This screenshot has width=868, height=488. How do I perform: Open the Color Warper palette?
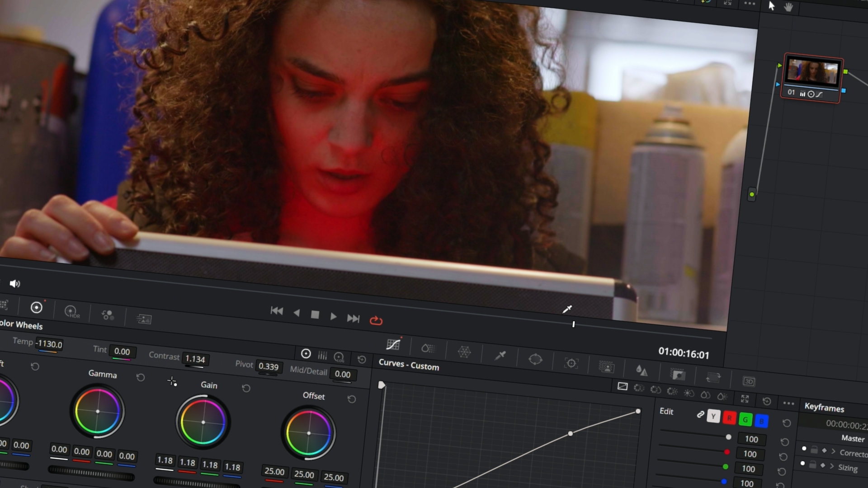point(464,352)
